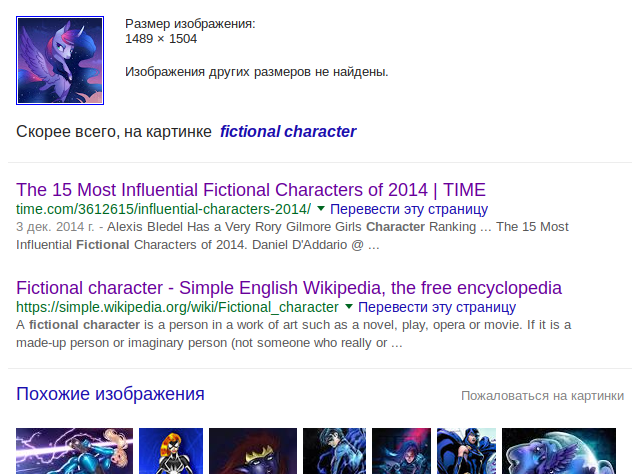The height and width of the screenshot is (474, 639).
Task: Open the first similar image with the lightning beam
Action: (x=75, y=451)
